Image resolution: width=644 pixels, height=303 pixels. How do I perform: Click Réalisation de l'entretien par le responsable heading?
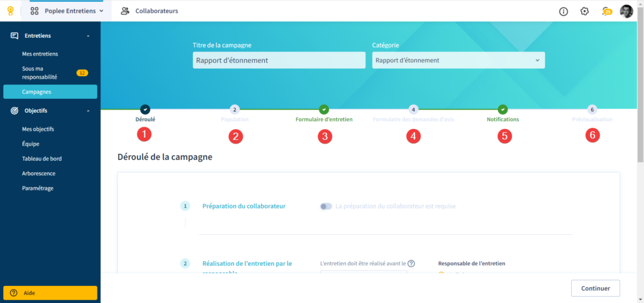tap(247, 268)
